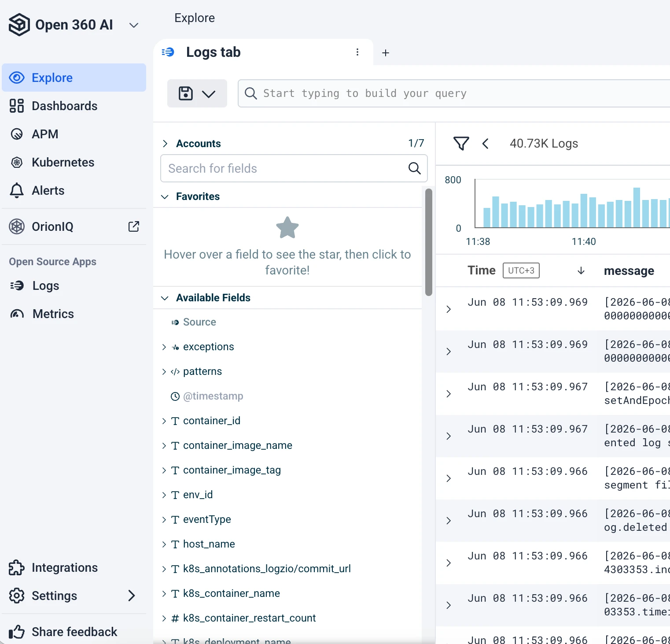Screen dimensions: 670x644
Task: Click the Alerts bell icon
Action: pos(17,190)
